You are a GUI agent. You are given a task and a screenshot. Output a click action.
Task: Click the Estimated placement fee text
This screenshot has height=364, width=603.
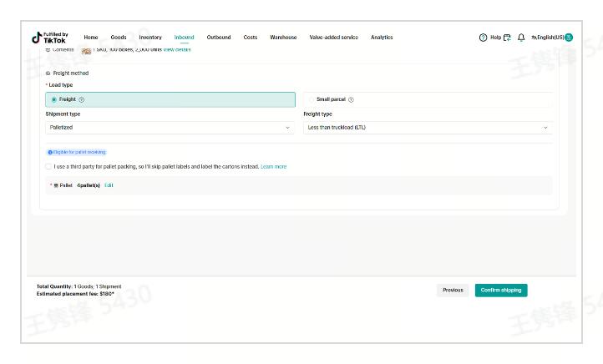click(75, 294)
